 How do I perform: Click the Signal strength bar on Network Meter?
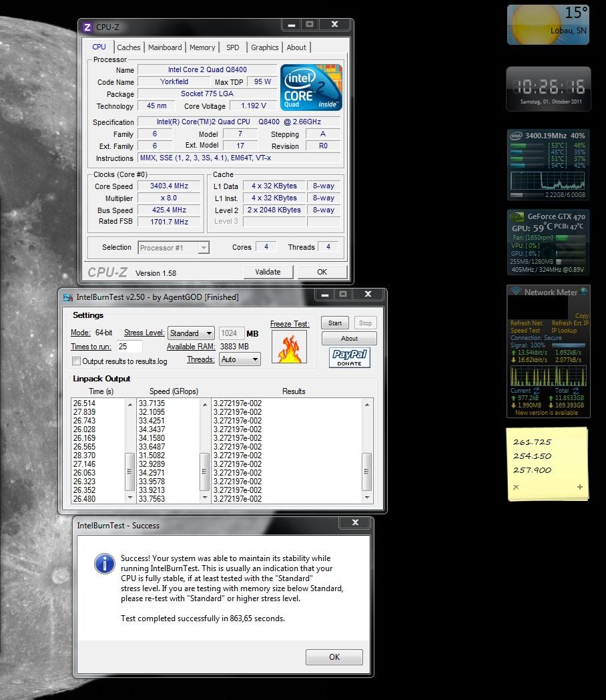[x=569, y=345]
